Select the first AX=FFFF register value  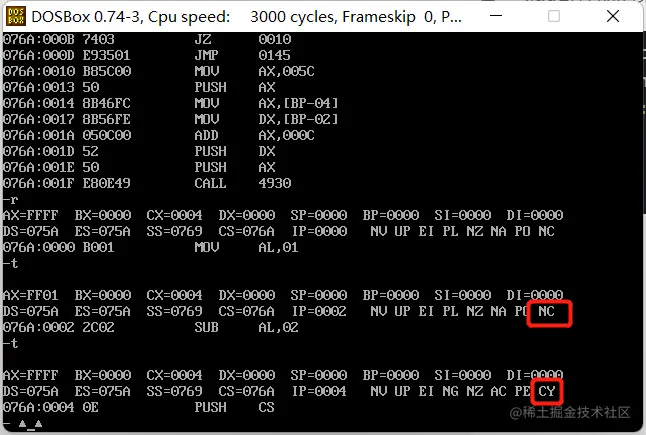click(30, 215)
